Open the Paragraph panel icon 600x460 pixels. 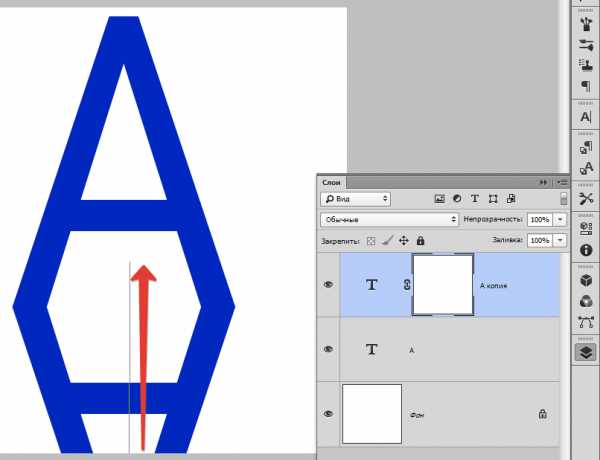pos(585,86)
